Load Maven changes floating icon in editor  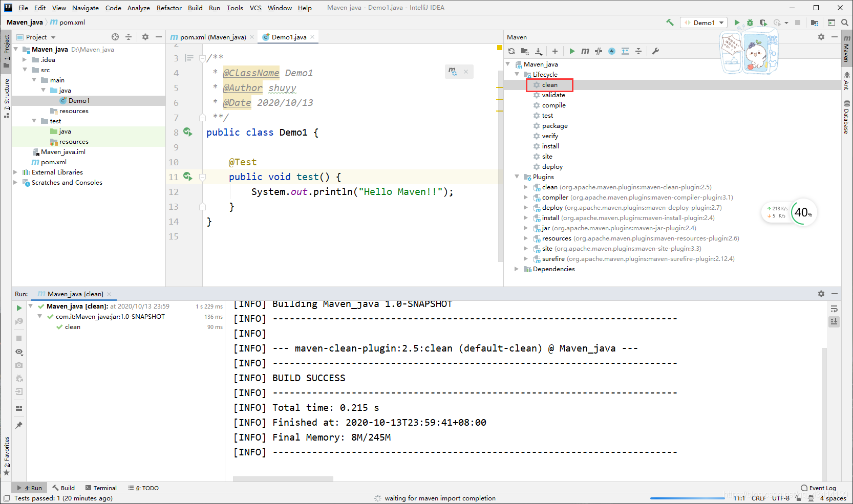(x=453, y=72)
